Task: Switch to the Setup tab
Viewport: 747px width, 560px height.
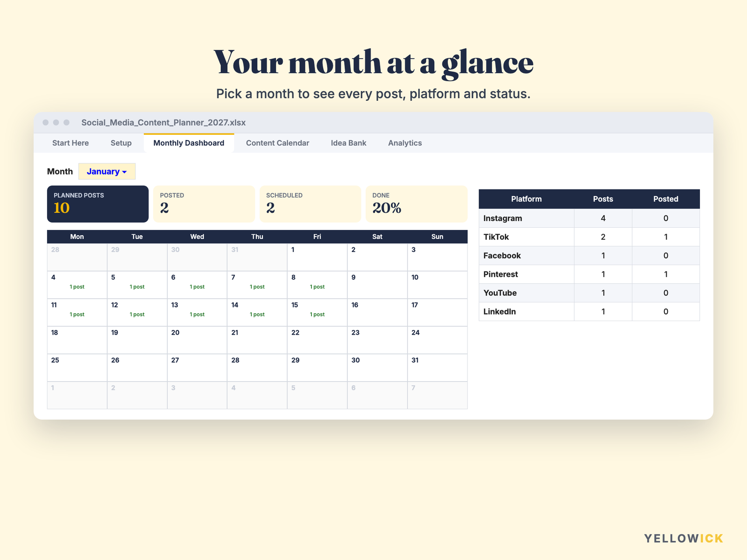Action: pos(121,143)
